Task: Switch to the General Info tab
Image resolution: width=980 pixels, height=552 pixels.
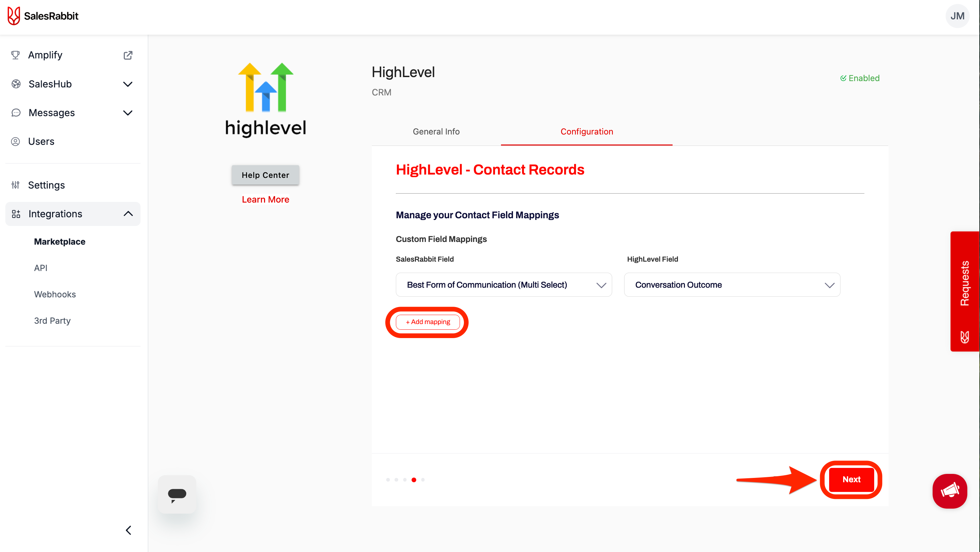Action: (436, 131)
